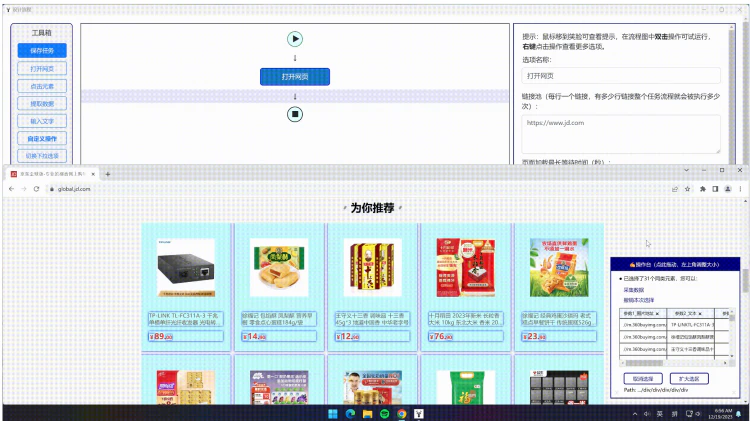Close the JD browser tab
The image size is (750, 421).
(93, 174)
